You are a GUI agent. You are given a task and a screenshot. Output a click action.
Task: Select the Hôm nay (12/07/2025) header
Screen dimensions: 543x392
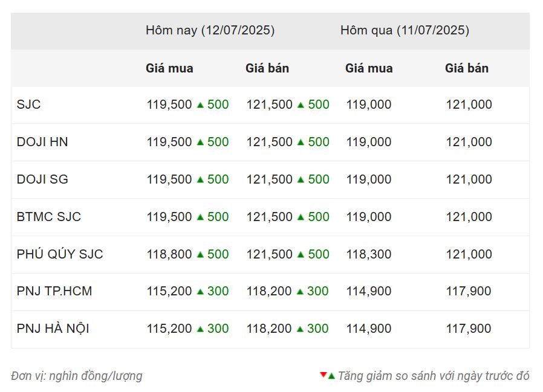coord(210,30)
